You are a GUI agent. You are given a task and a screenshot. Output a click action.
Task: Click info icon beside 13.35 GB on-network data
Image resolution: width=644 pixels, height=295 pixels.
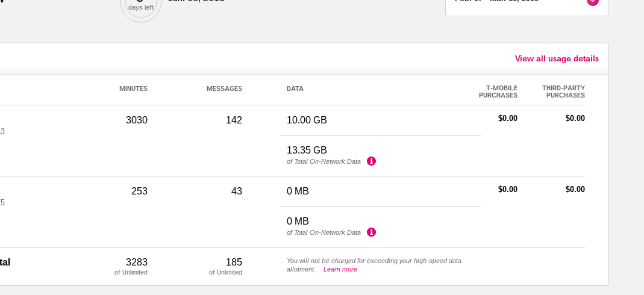tap(371, 161)
